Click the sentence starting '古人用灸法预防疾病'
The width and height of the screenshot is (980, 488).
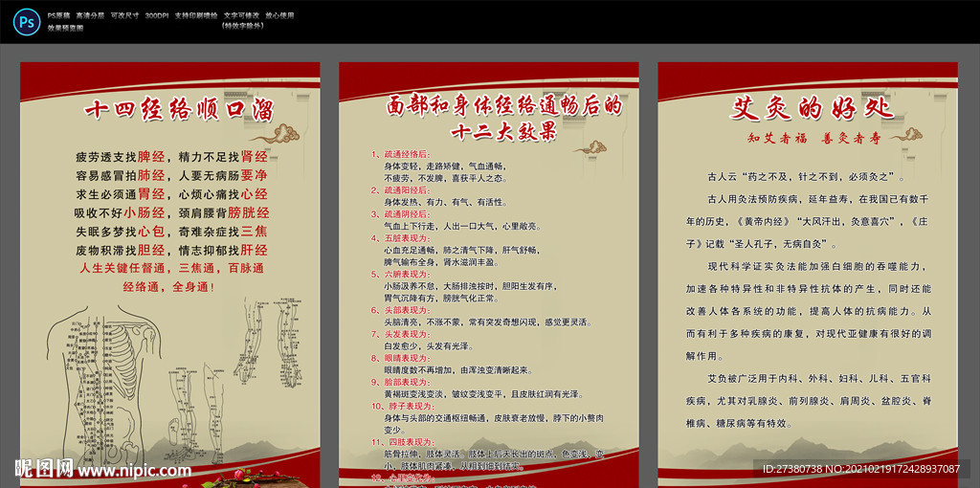coord(809,222)
